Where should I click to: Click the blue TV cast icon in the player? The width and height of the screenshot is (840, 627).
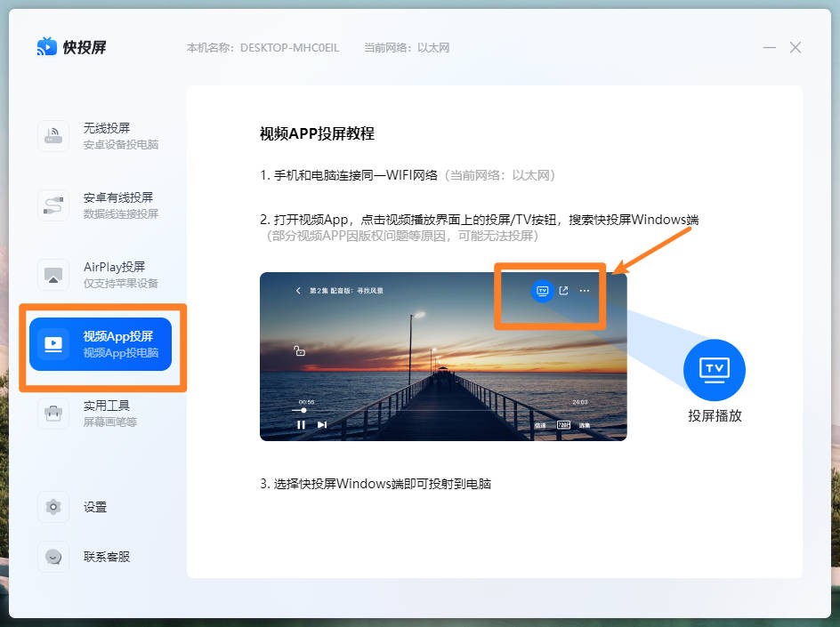pyautogui.click(x=542, y=291)
